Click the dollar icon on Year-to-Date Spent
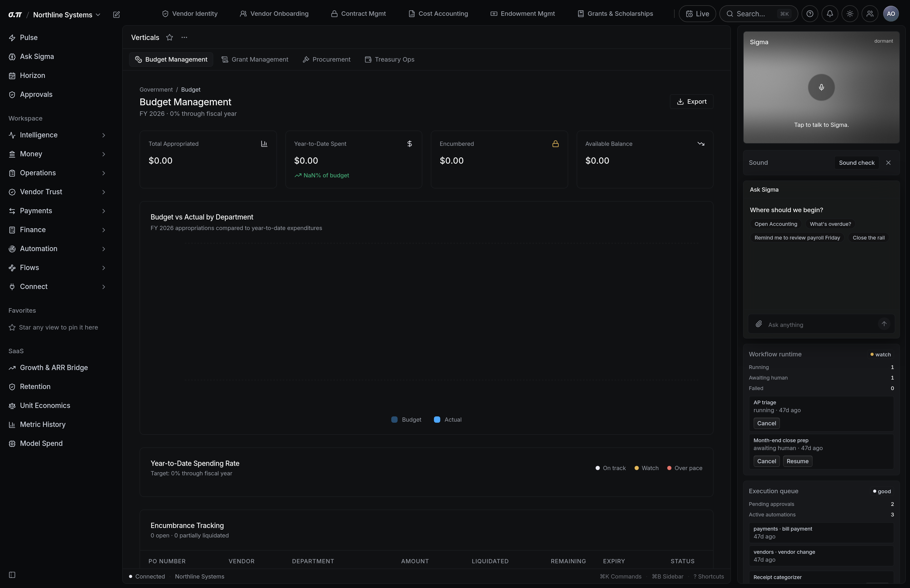 pyautogui.click(x=409, y=143)
